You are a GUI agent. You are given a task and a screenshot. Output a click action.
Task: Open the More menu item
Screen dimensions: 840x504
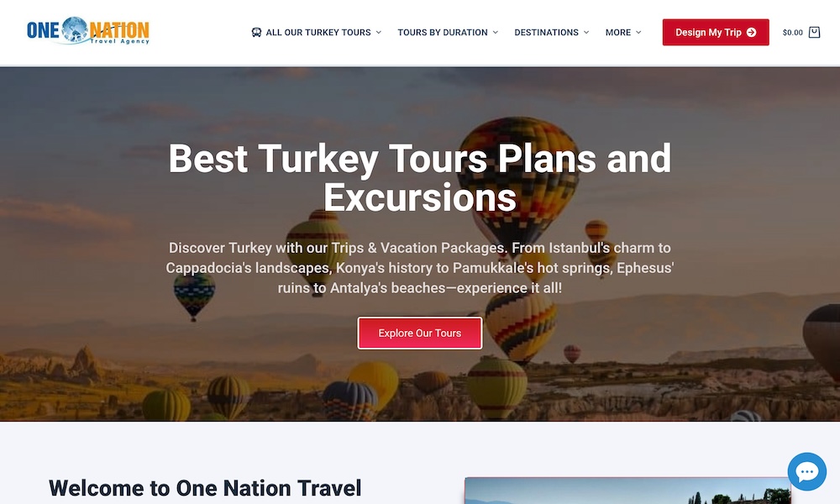point(617,32)
